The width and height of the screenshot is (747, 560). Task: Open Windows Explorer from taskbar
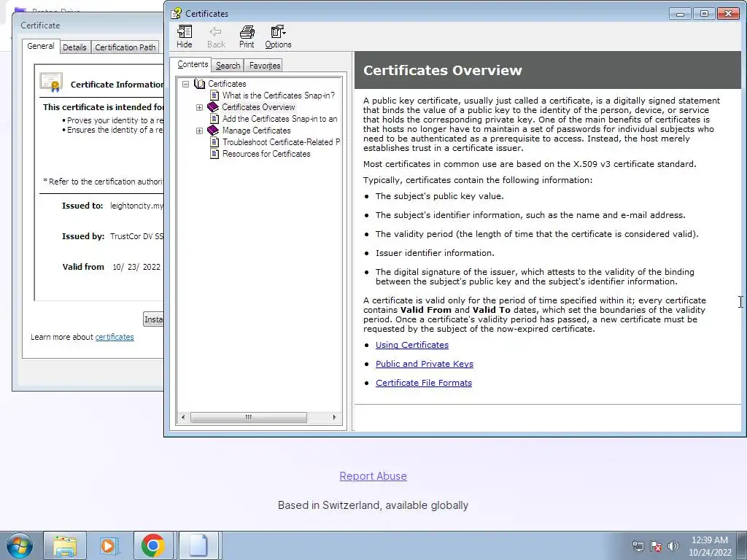point(65,545)
